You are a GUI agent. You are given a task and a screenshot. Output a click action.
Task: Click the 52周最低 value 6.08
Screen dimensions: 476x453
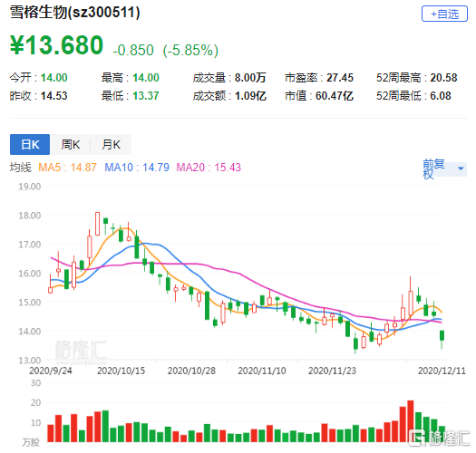(x=441, y=96)
